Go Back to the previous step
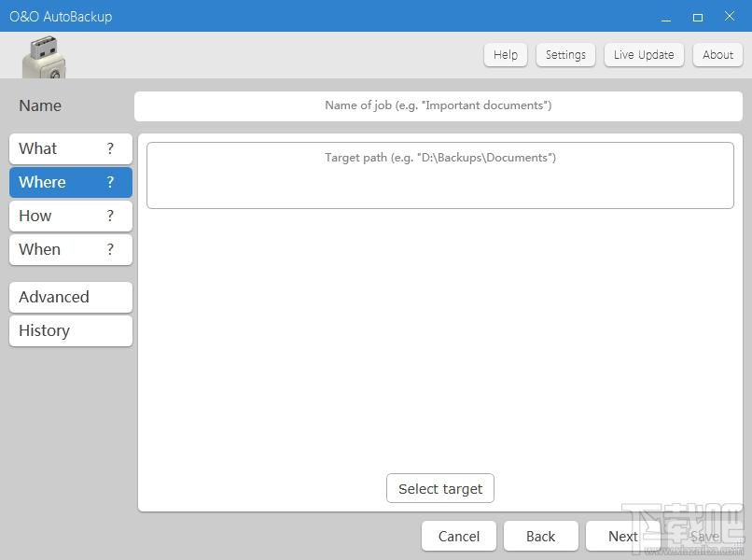This screenshot has height=560, width=752. (x=540, y=536)
